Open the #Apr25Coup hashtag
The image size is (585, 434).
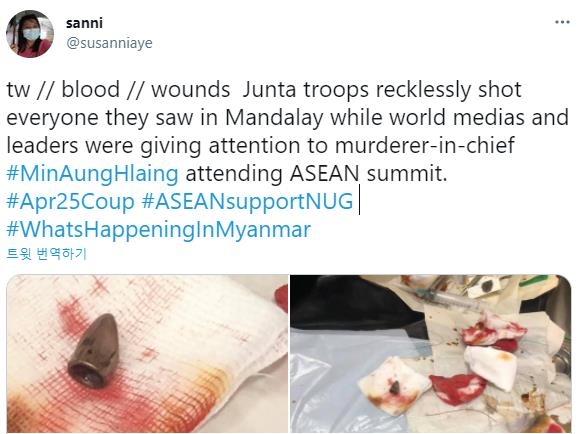coord(71,202)
